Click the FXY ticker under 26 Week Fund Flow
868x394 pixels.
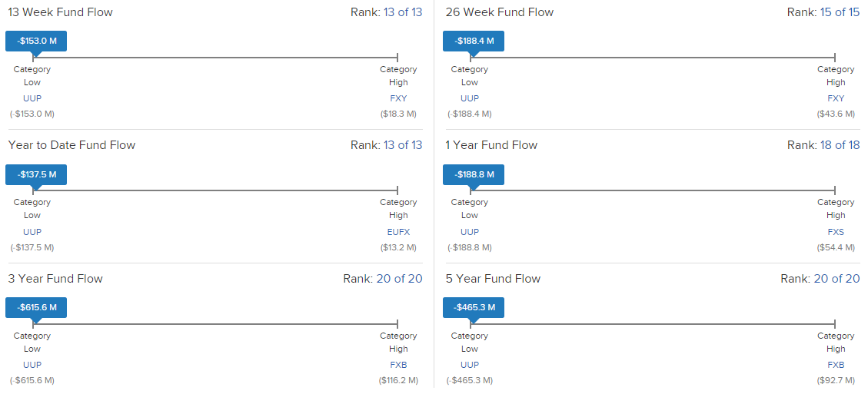click(836, 98)
